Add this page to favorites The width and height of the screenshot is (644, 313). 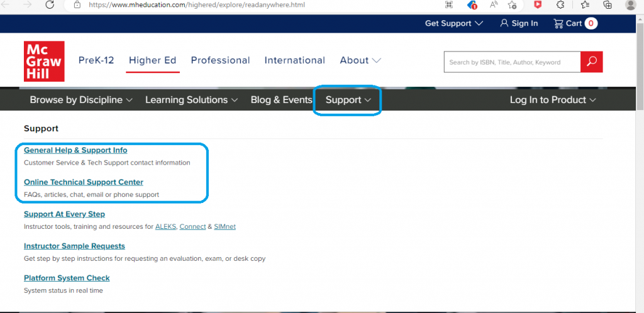[x=513, y=4]
